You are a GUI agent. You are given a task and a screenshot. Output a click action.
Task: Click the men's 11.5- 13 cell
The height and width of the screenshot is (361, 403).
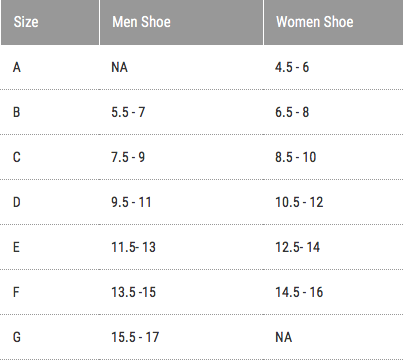tap(133, 247)
